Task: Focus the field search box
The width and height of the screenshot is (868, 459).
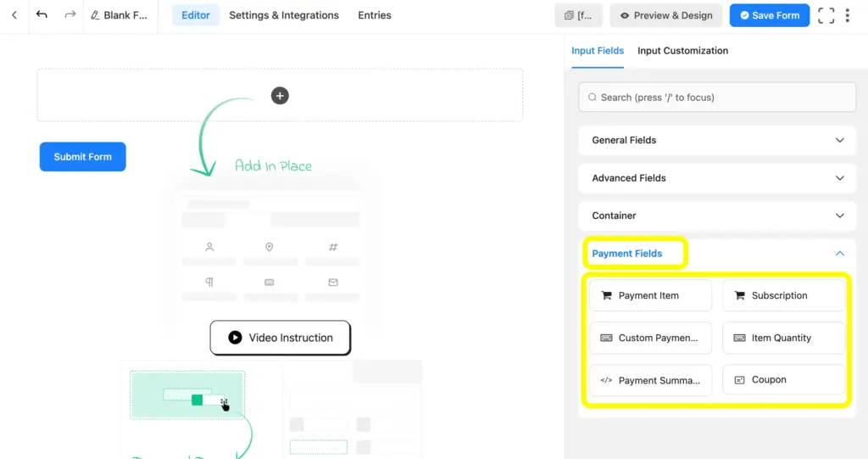Action: pos(717,97)
